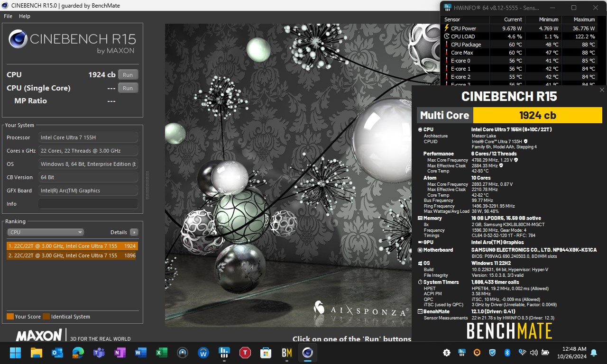This screenshot has height=364, width=607.
Task: Open Bluetooth tray icon
Action: [507, 353]
